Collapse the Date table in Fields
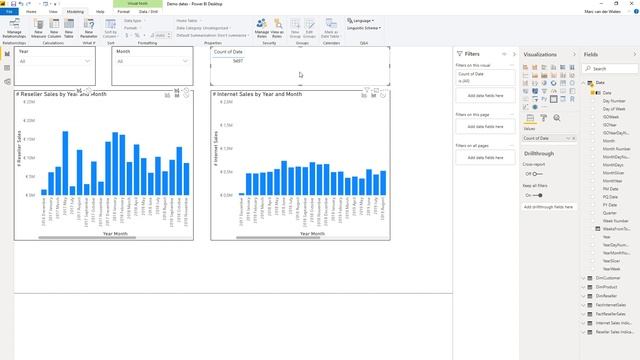 tap(584, 83)
